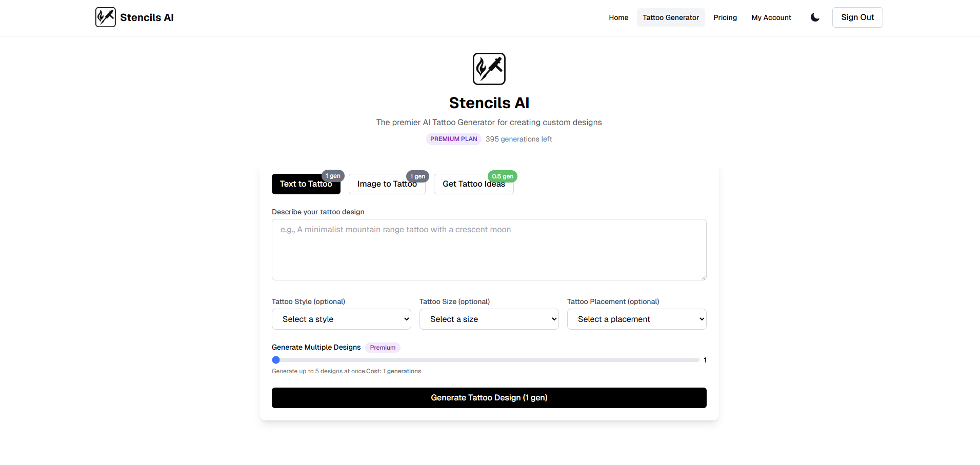Open the Tattoo Placement selector
Image resolution: width=980 pixels, height=465 pixels.
point(636,319)
